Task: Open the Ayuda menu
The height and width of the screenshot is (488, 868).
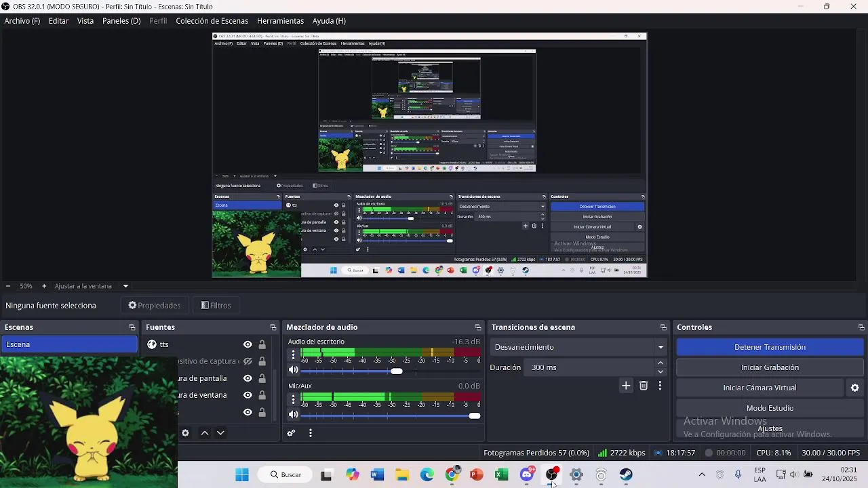Action: 329,21
